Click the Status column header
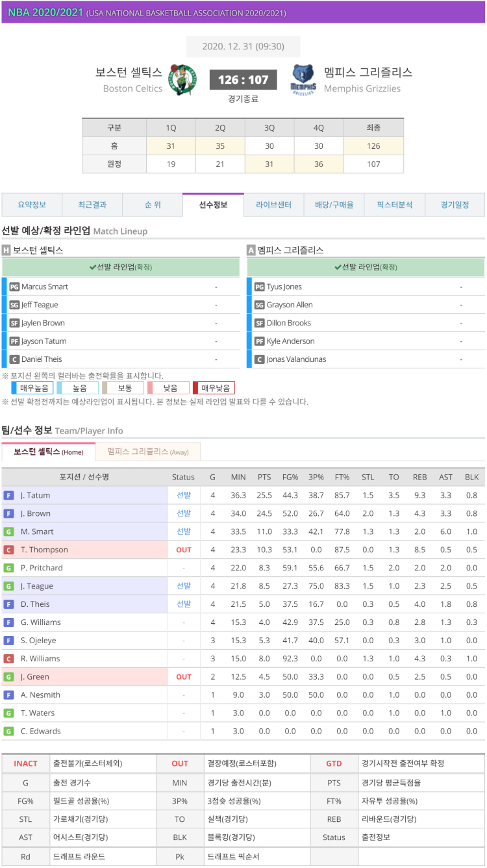The width and height of the screenshot is (487, 868). 184,477
